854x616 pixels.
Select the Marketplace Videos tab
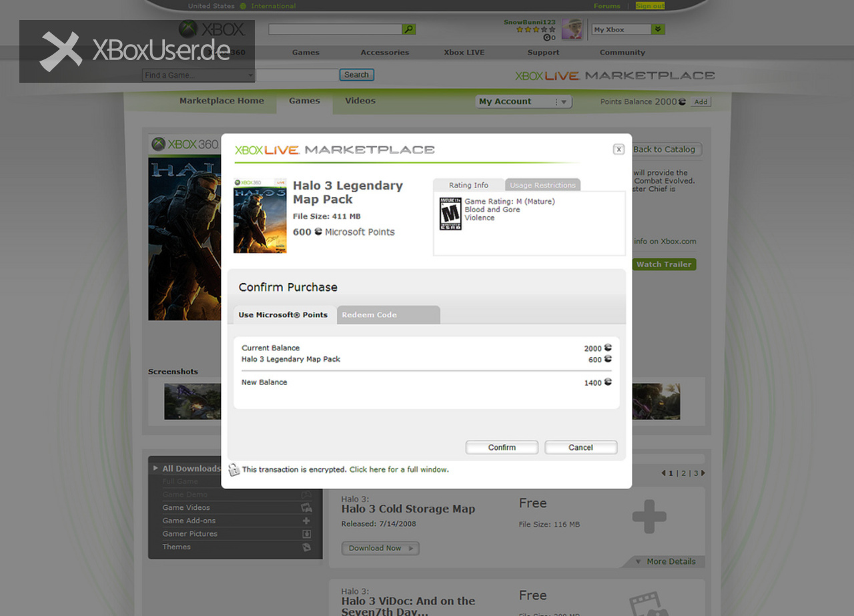(x=360, y=101)
